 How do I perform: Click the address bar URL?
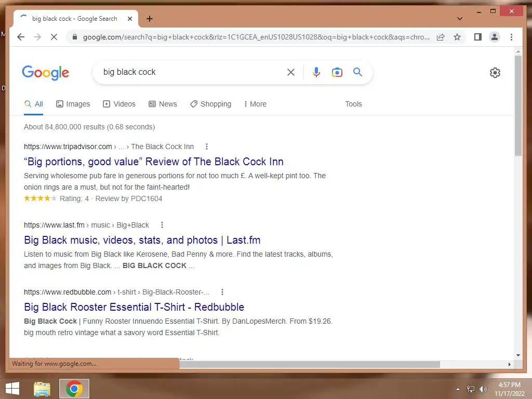[256, 37]
